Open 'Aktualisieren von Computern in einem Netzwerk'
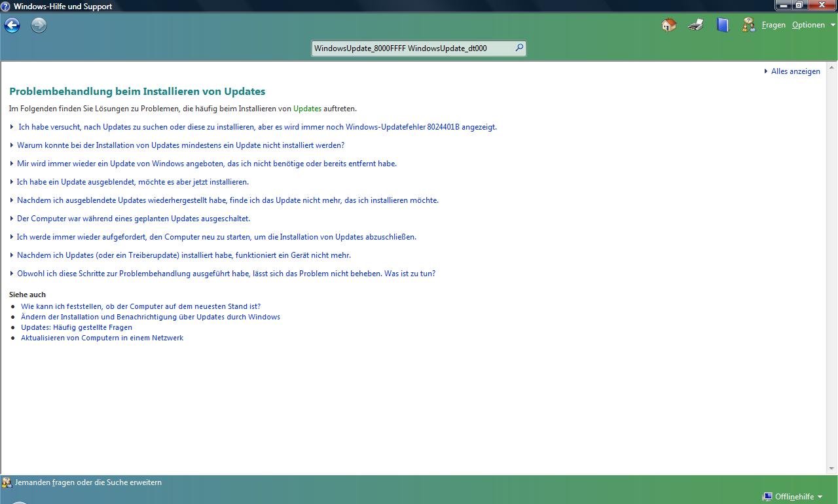The image size is (838, 504). pos(102,338)
